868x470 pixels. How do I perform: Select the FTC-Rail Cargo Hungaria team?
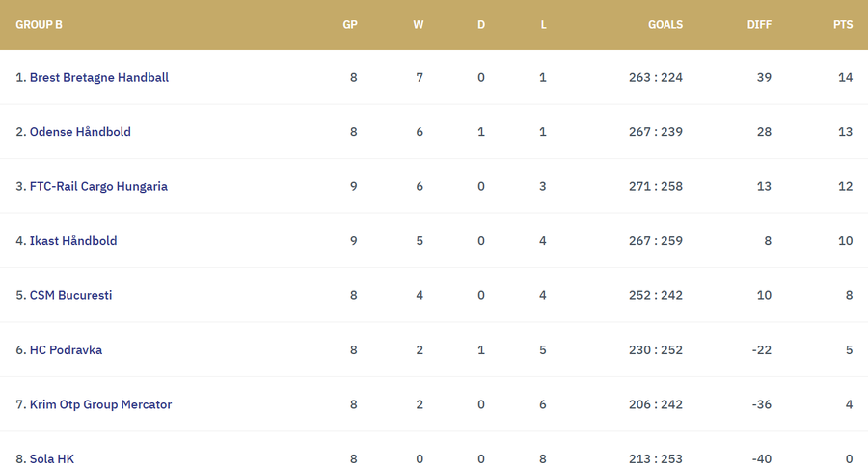pyautogui.click(x=98, y=186)
